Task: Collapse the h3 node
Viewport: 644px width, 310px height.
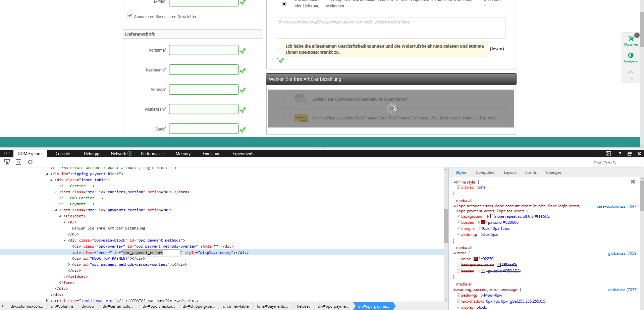Action: [x=64, y=222]
